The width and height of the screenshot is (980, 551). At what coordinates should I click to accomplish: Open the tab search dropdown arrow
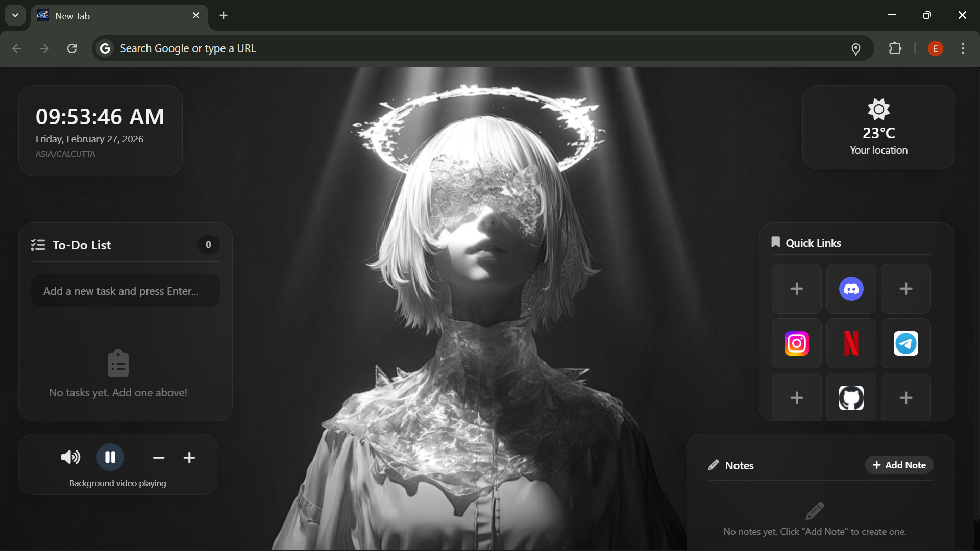tap(15, 15)
